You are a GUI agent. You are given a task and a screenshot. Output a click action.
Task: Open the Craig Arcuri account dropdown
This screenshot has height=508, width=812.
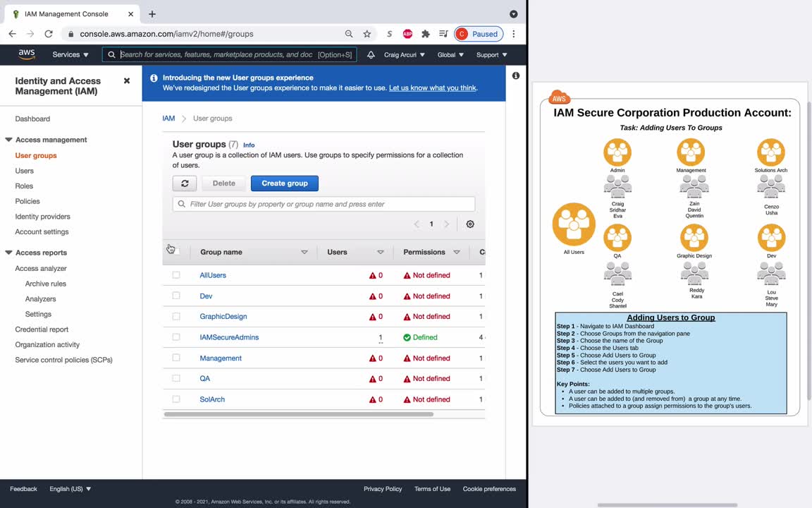[405, 54]
